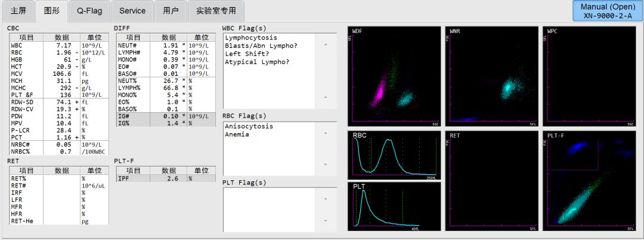This screenshot has height=240, width=644.
Task: Click the IG# row
Action: point(166,116)
